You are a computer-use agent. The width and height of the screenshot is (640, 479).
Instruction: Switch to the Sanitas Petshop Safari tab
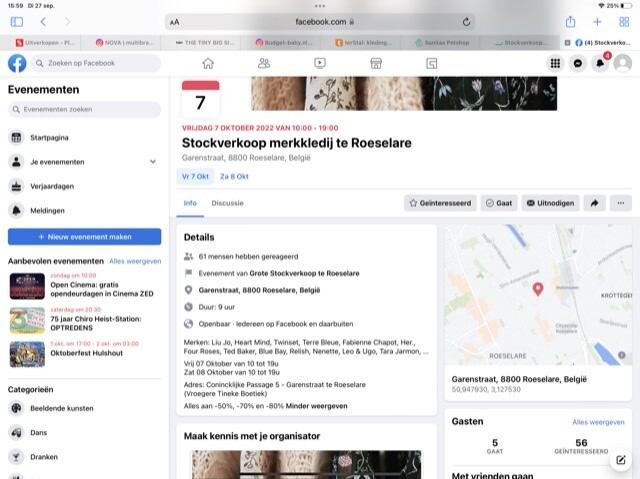(x=441, y=42)
